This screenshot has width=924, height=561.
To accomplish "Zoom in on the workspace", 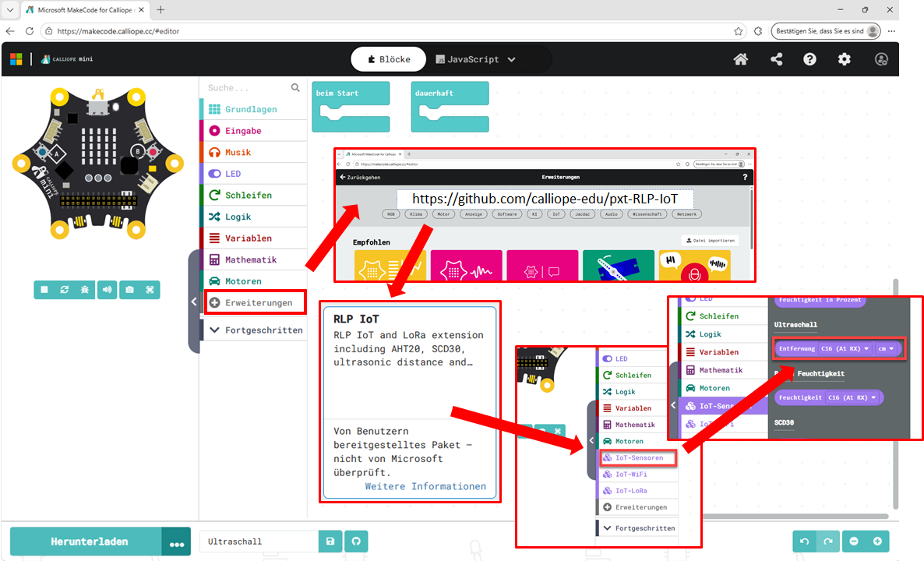I will click(877, 542).
